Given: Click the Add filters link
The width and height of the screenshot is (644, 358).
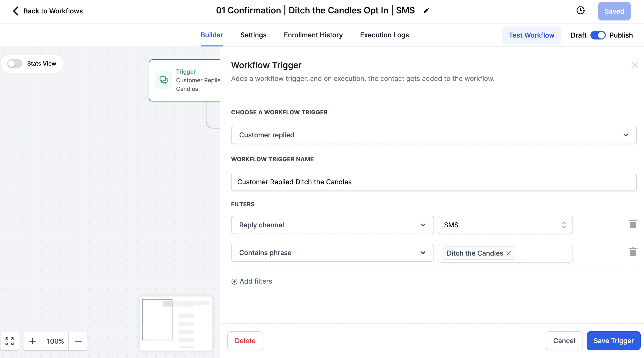Looking at the screenshot, I should pos(251,281).
